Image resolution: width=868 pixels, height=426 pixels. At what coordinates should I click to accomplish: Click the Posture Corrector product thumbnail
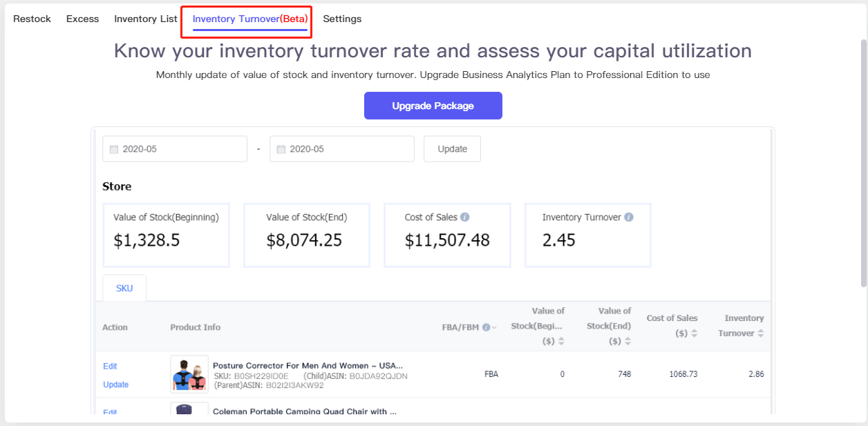coord(189,374)
